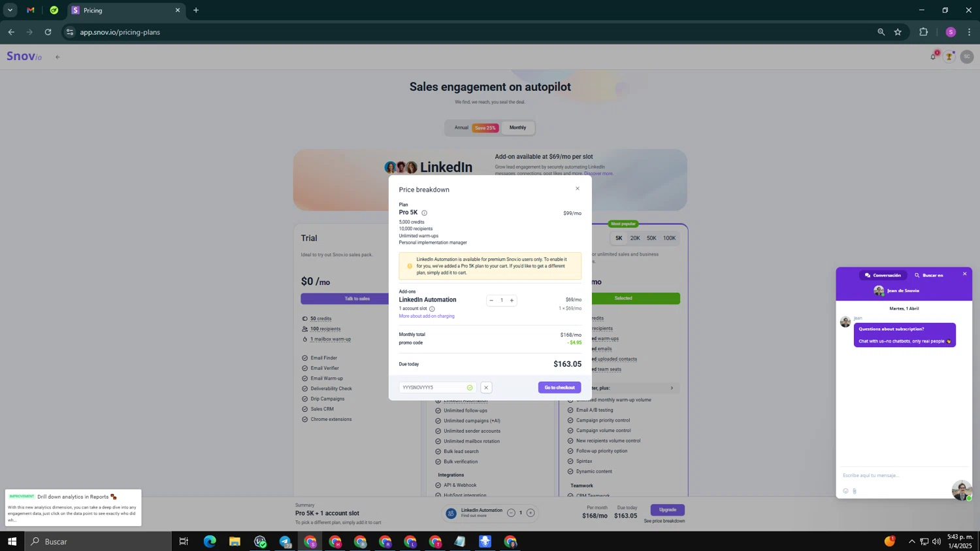Screen dimensions: 980x551
Task: Click the 50 credits link in Trial
Action: click(321, 319)
